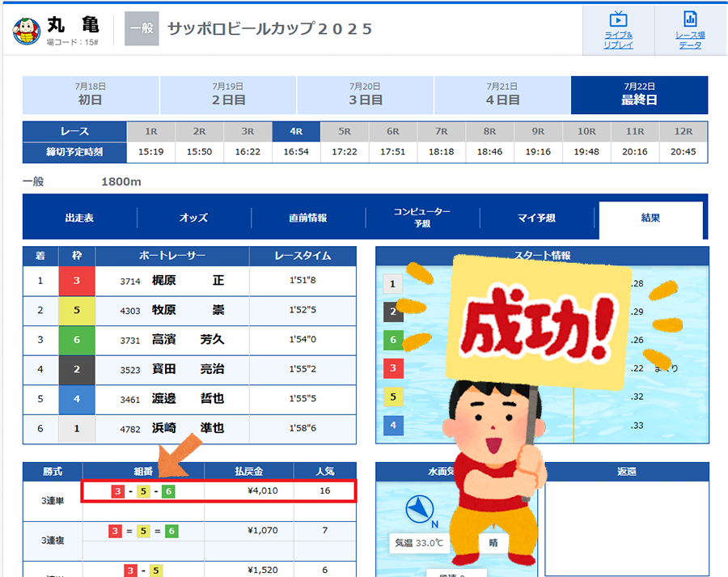Switch to race 7R
Viewport: 728px width, 577px height.
point(441,131)
